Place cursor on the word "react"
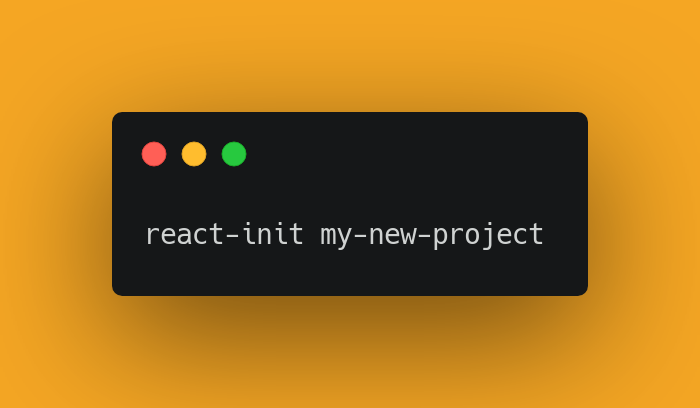The image size is (700, 408). pyautogui.click(x=185, y=235)
